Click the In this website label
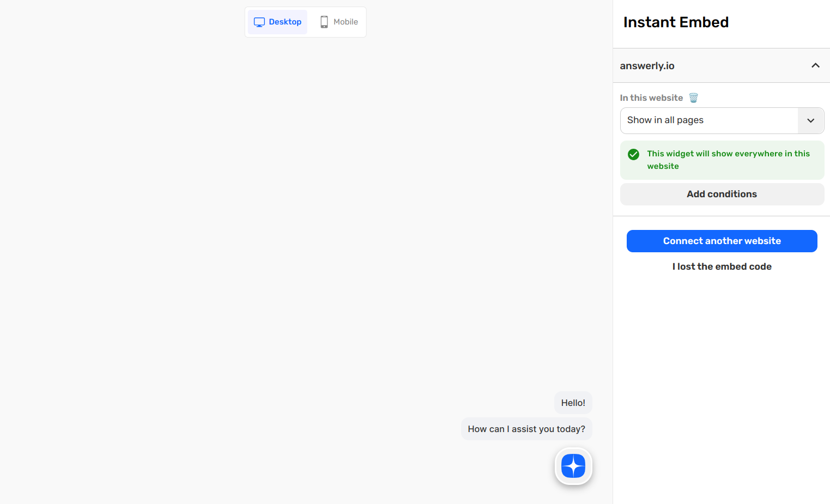 (651, 98)
